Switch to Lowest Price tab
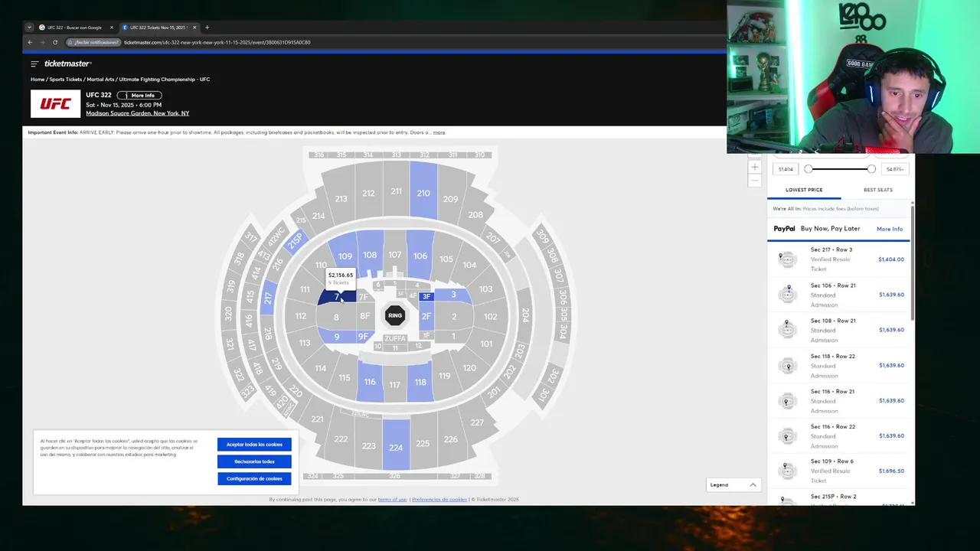980x551 pixels. (x=804, y=190)
